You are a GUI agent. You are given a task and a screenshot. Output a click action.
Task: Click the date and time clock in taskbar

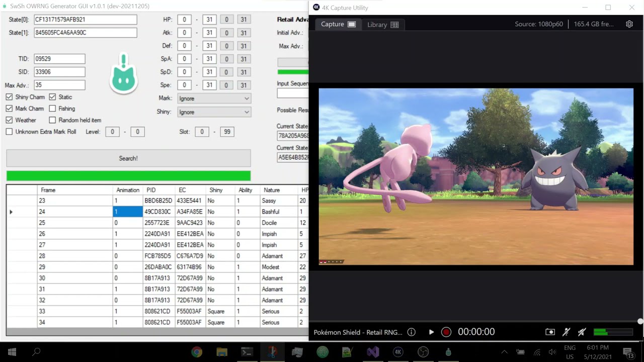click(x=598, y=352)
